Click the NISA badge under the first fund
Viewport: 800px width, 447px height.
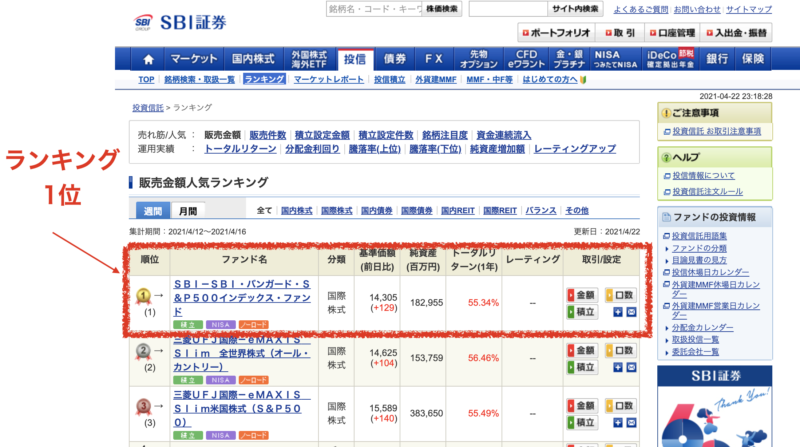(221, 324)
